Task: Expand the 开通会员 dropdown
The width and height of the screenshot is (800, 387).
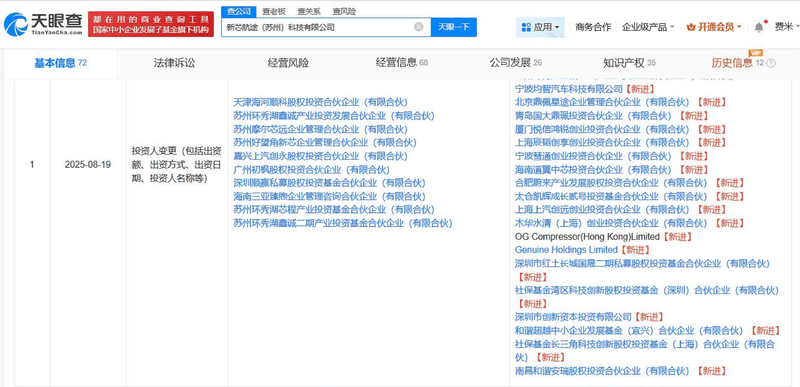Action: 714,27
